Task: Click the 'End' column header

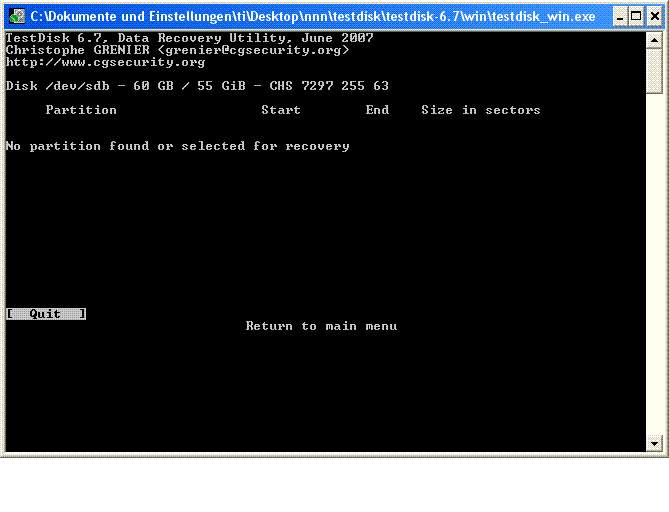Action: point(377,110)
